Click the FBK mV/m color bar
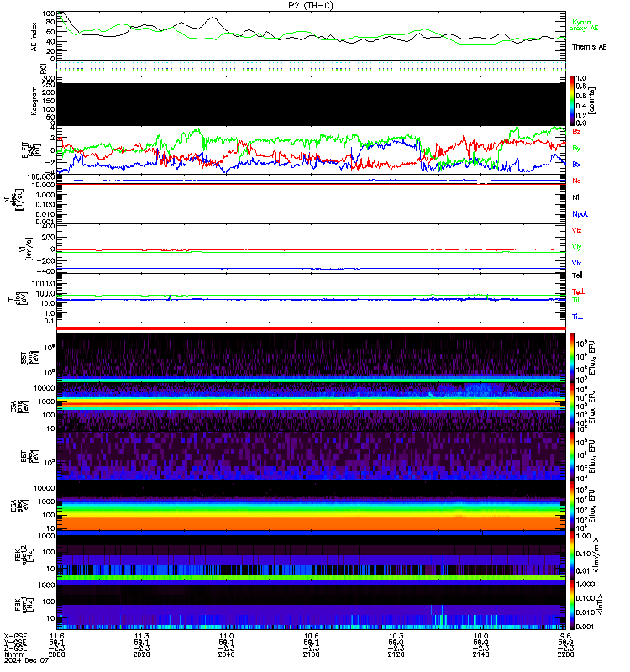 point(572,555)
